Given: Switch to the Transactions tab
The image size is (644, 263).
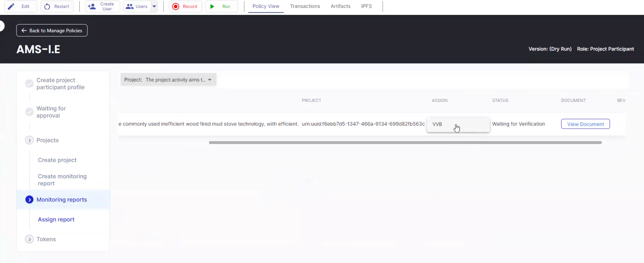Looking at the screenshot, I should point(305,6).
